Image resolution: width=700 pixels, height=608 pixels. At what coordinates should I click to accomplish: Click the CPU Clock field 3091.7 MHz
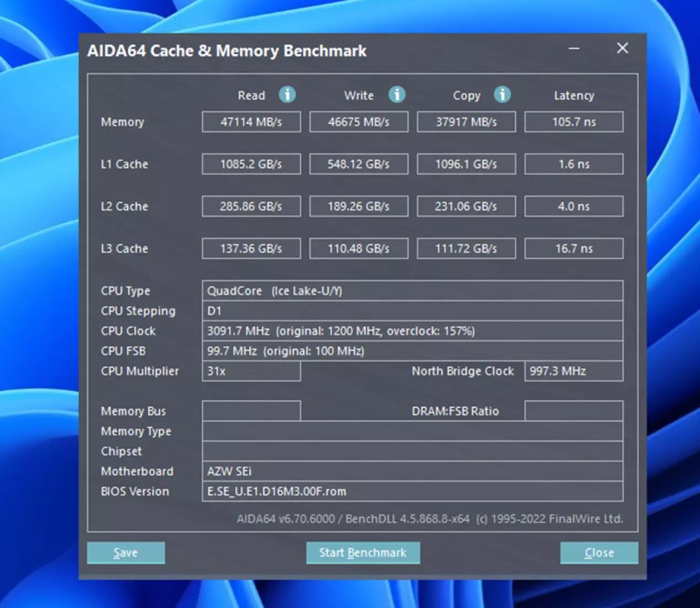[413, 331]
